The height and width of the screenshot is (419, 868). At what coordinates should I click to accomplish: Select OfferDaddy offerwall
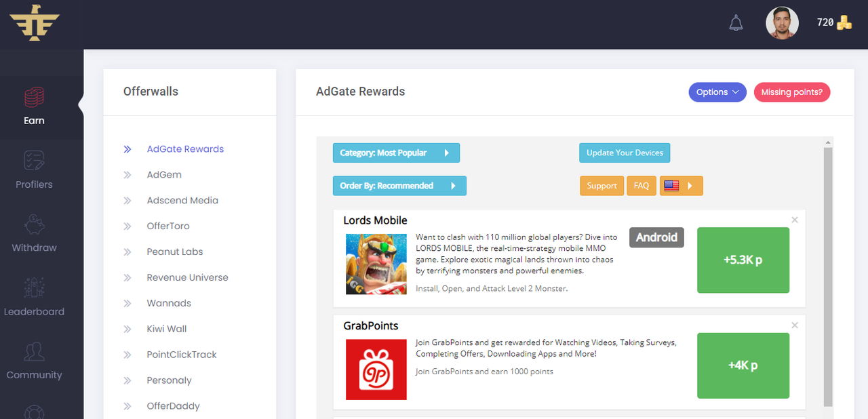pos(173,407)
